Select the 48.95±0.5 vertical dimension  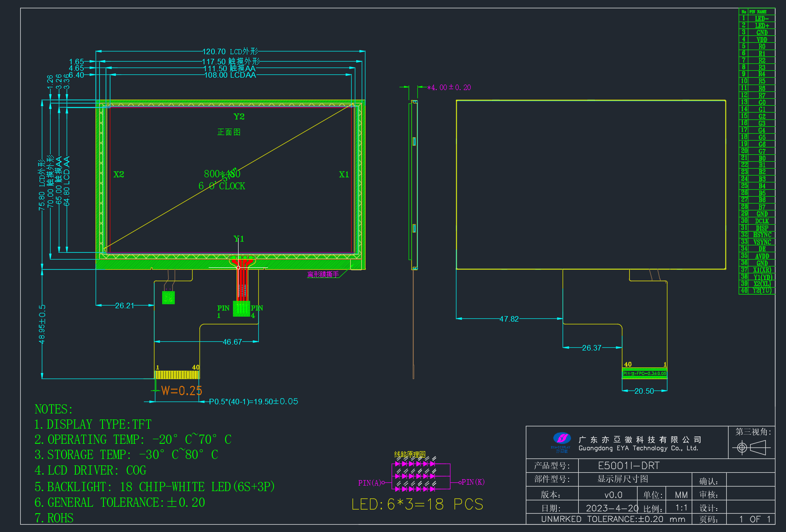[x=42, y=324]
